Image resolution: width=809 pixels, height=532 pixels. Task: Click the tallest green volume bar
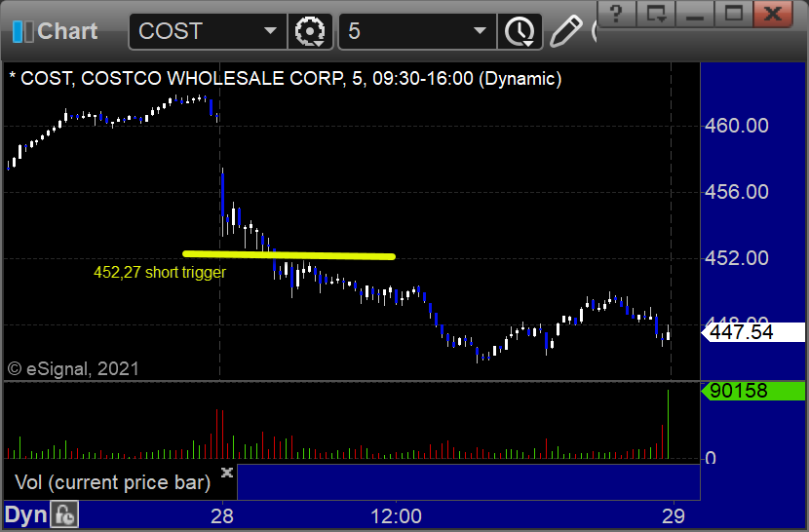(x=668, y=424)
